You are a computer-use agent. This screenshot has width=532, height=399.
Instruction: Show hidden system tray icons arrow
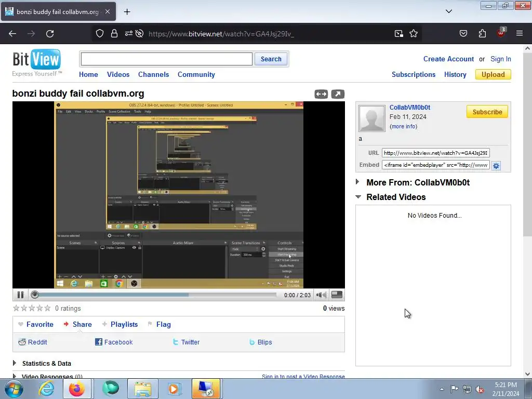[442, 389]
